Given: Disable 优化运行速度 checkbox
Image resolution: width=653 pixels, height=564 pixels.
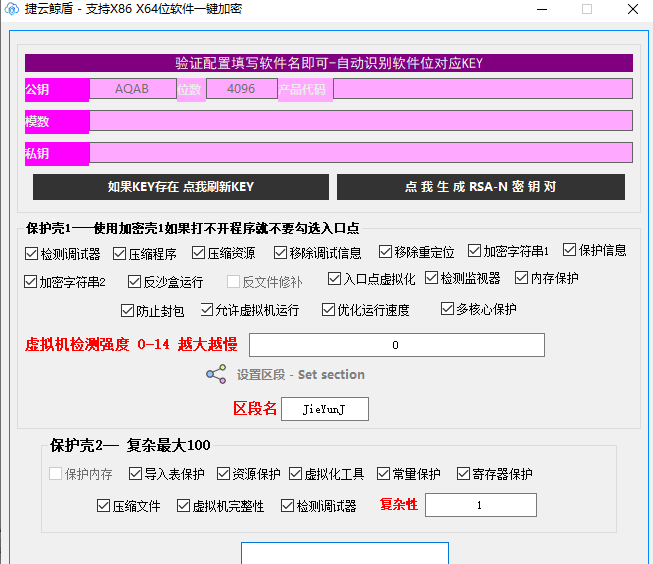Looking at the screenshot, I should click(x=328, y=309).
